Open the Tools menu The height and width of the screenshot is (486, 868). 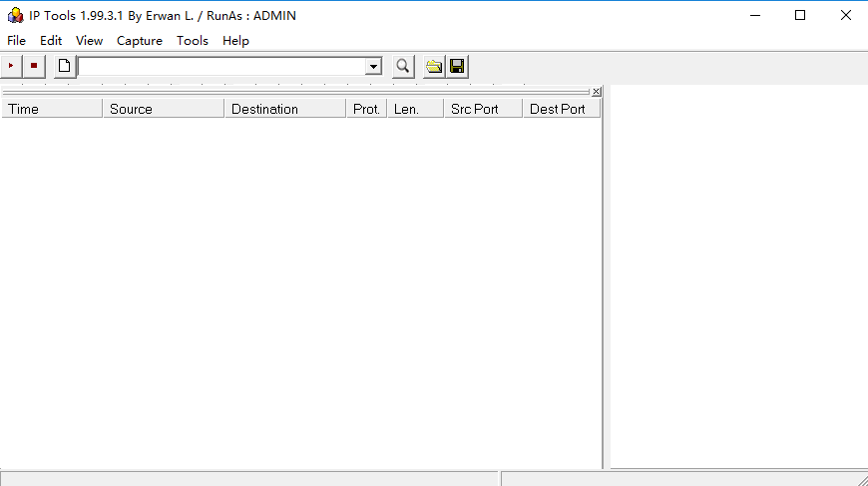click(193, 41)
